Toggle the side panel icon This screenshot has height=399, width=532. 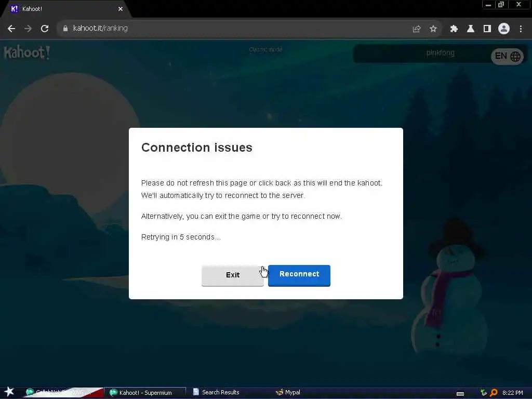(x=487, y=29)
